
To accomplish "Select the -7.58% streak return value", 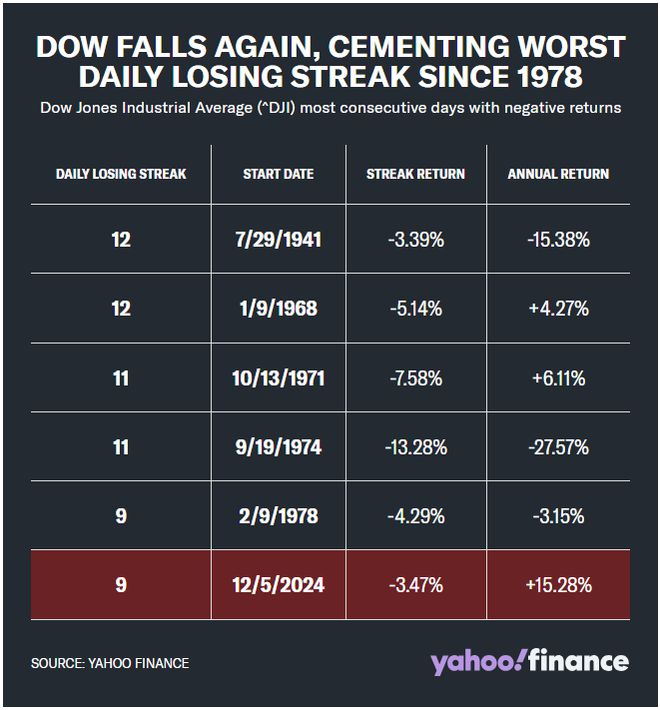I will pyautogui.click(x=416, y=378).
